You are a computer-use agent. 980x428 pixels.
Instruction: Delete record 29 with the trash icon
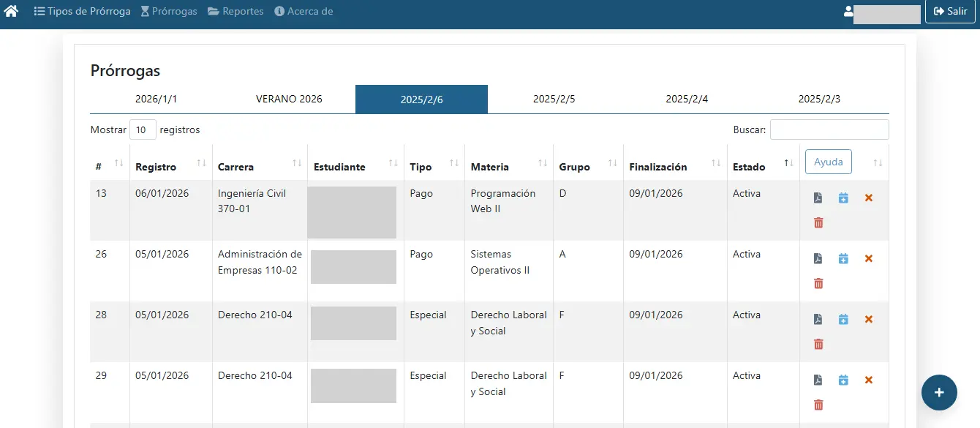coord(818,405)
